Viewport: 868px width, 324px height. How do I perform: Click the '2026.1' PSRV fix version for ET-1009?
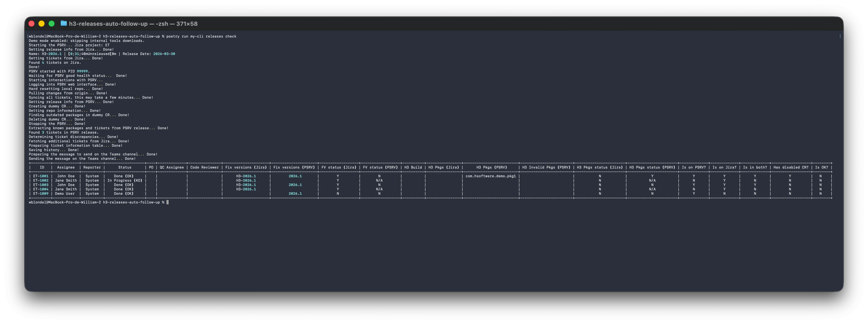coord(295,194)
